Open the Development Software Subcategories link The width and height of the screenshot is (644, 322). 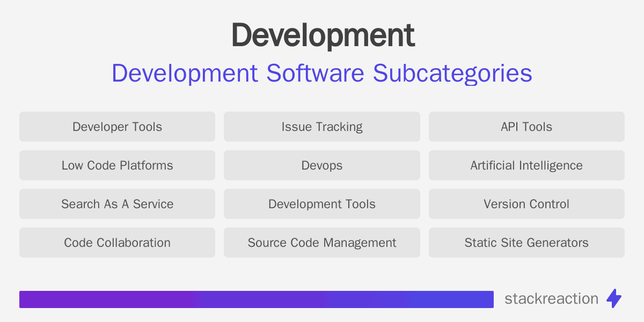pos(322,73)
